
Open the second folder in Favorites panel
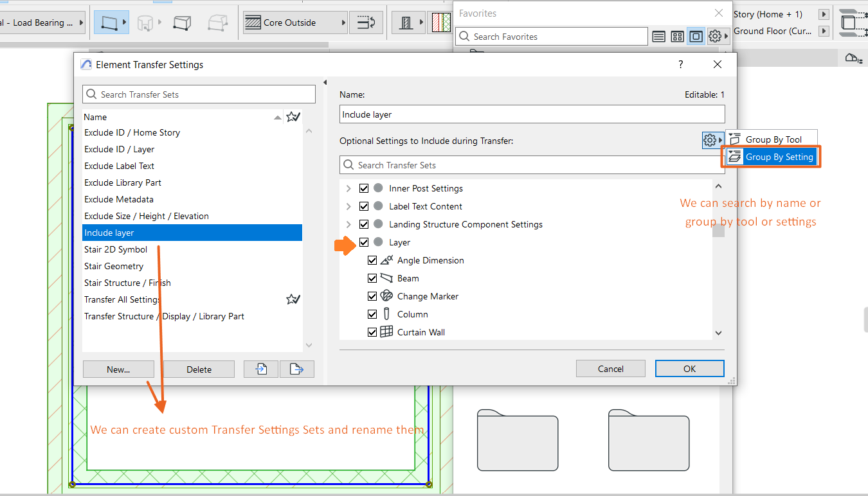(x=649, y=439)
